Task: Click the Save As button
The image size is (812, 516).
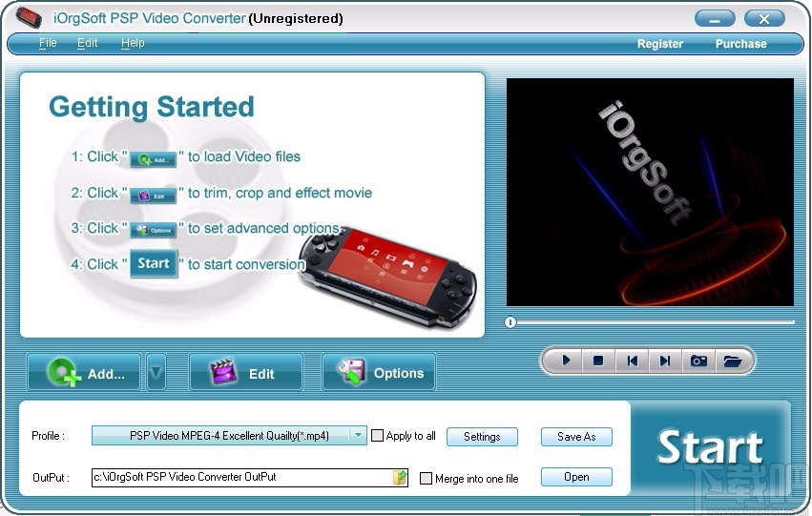Action: [576, 436]
